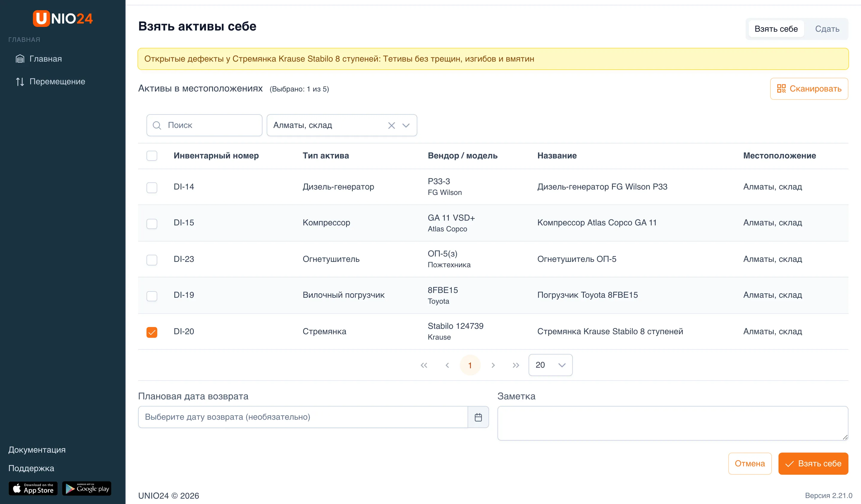Click Стремянка Krause Stabilo 8 ступеней name cell
The width and height of the screenshot is (861, 504).
pos(610,332)
